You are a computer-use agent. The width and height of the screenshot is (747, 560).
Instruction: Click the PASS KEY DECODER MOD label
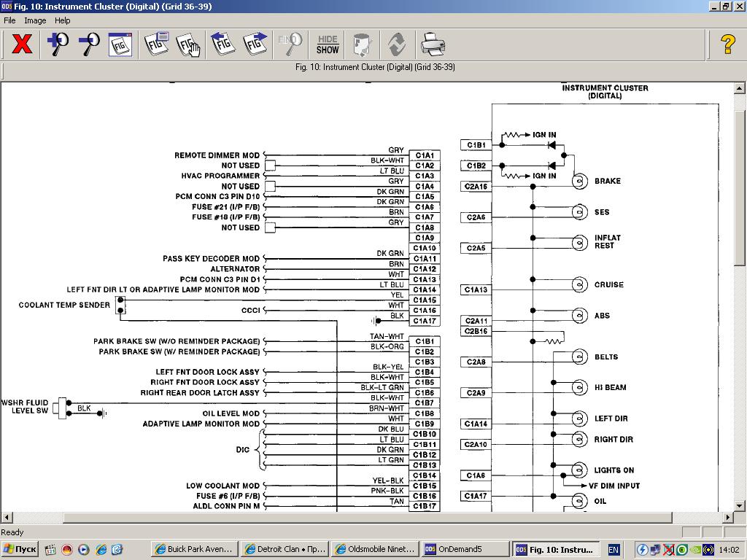click(211, 259)
